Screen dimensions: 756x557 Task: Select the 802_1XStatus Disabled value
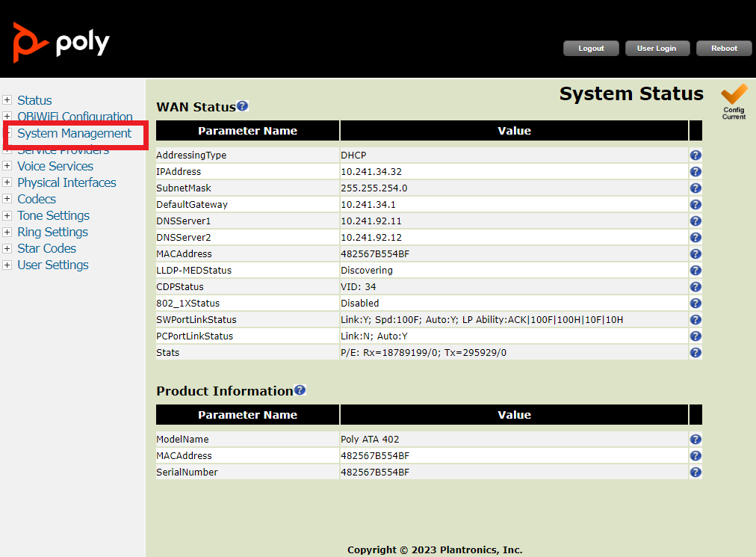(x=359, y=303)
